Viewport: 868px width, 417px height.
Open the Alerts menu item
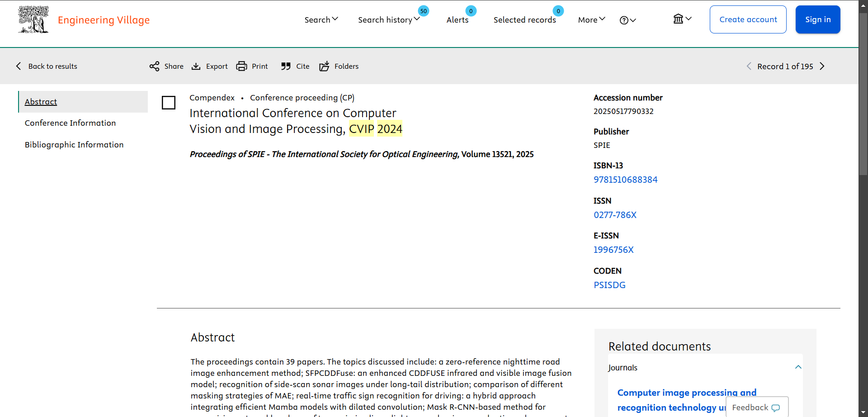[x=458, y=20]
